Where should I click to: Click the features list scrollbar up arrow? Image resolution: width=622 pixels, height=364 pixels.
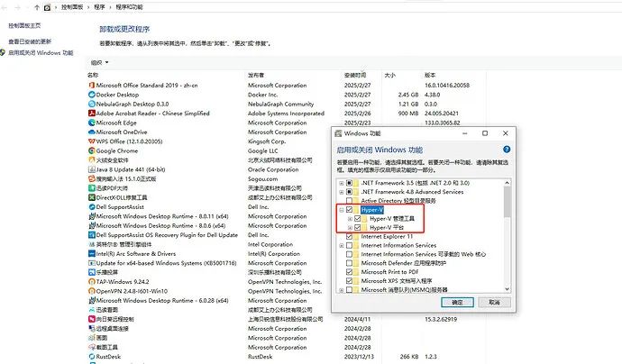click(507, 183)
